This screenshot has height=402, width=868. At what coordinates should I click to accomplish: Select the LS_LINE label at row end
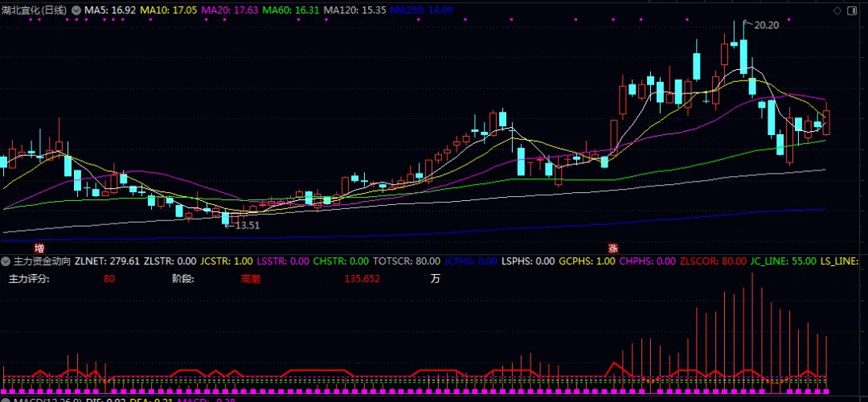click(x=839, y=260)
